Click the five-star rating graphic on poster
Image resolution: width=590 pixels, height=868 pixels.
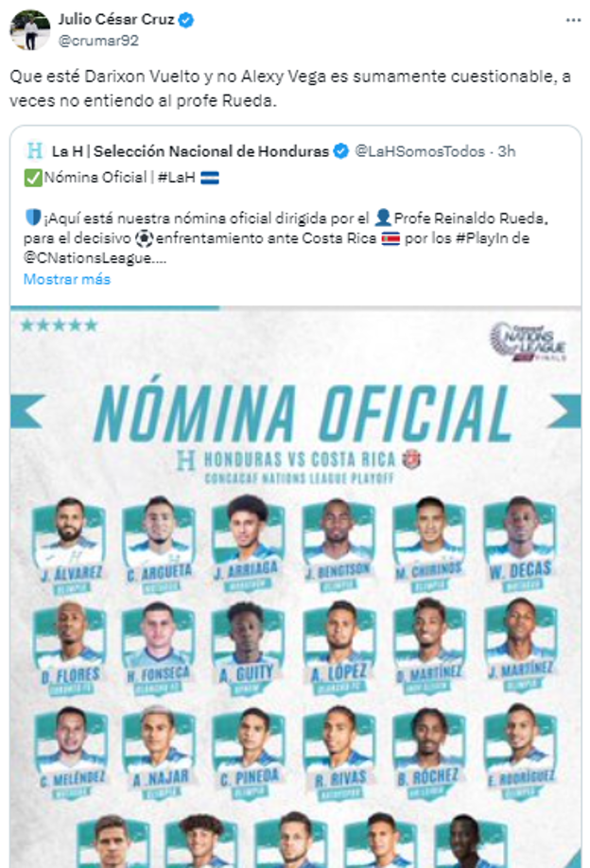coord(59,325)
